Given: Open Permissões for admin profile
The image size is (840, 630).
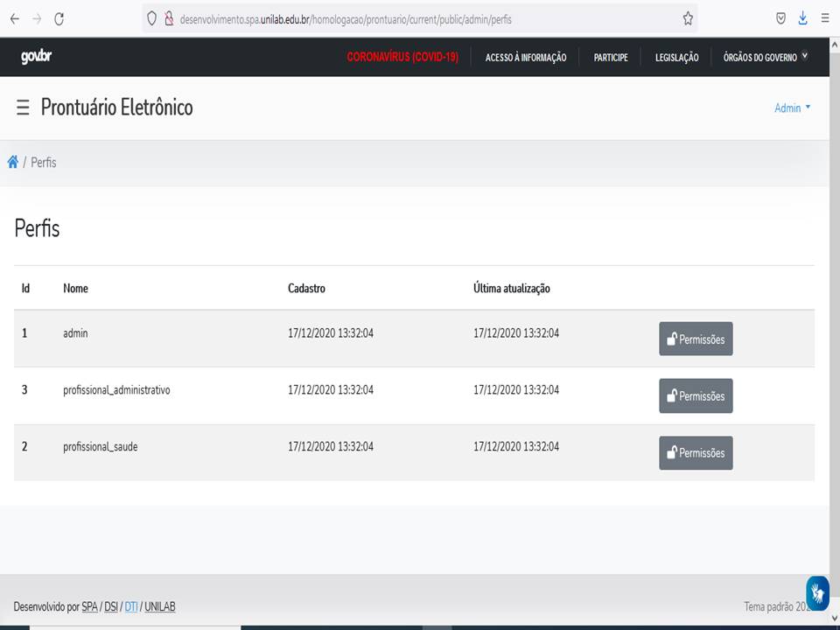Looking at the screenshot, I should coord(696,339).
